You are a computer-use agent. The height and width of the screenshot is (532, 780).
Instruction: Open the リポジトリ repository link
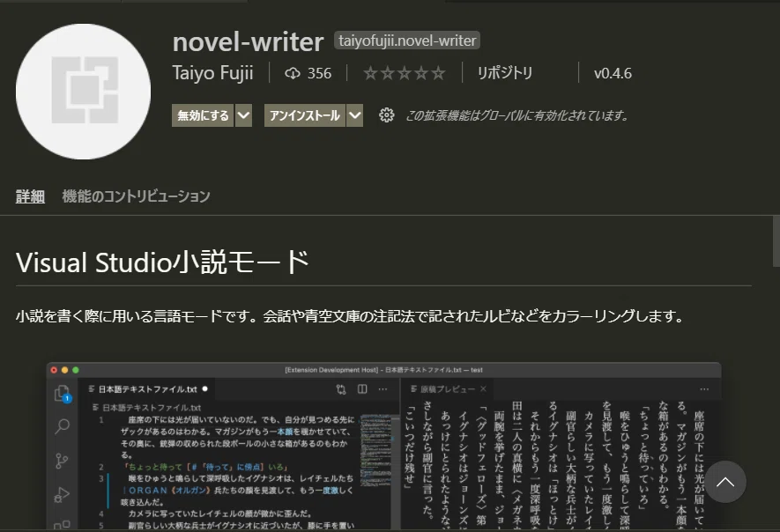(x=504, y=73)
